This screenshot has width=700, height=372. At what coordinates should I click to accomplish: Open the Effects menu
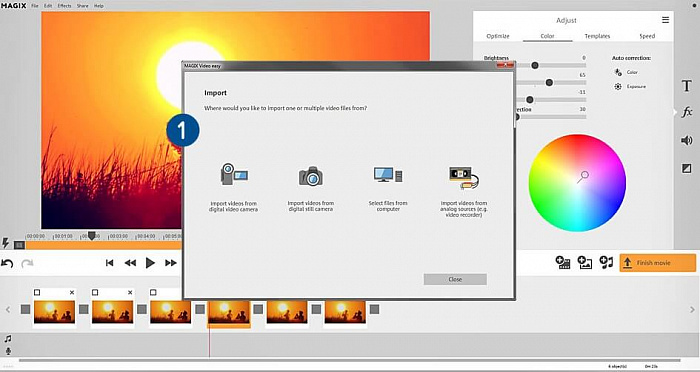click(x=64, y=6)
